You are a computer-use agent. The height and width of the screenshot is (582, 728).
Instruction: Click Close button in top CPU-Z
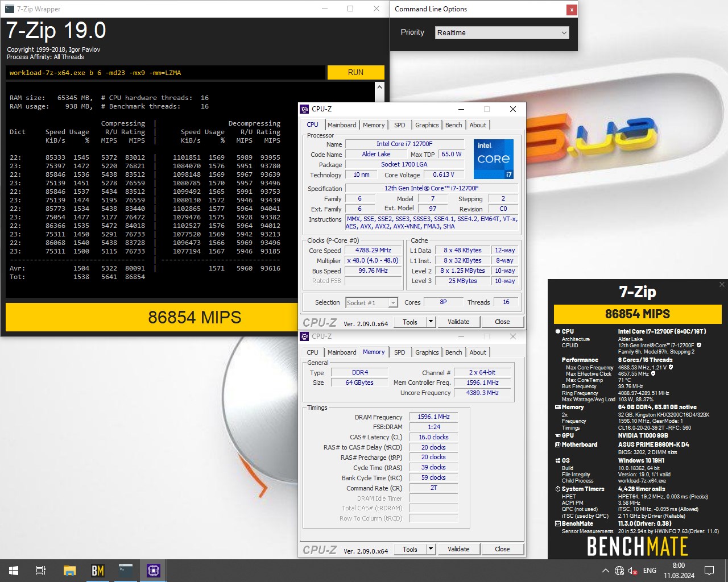tap(502, 322)
